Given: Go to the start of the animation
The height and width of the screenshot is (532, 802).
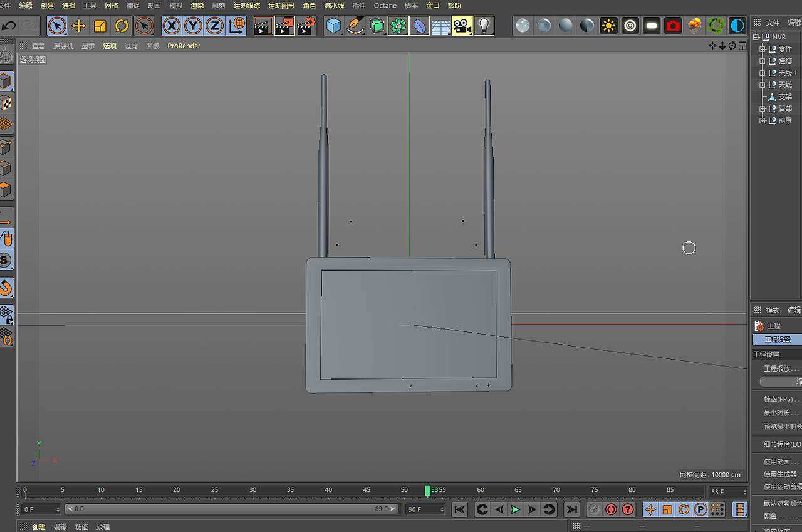Looking at the screenshot, I should [460, 509].
